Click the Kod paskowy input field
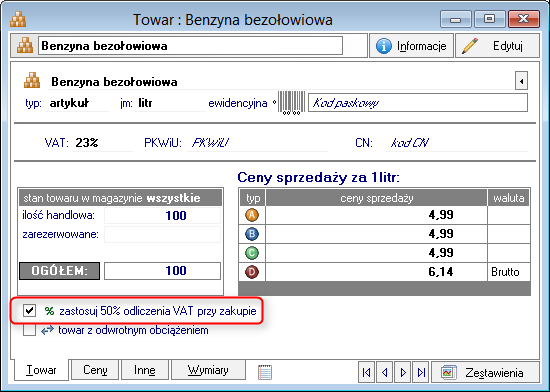 pyautogui.click(x=418, y=103)
